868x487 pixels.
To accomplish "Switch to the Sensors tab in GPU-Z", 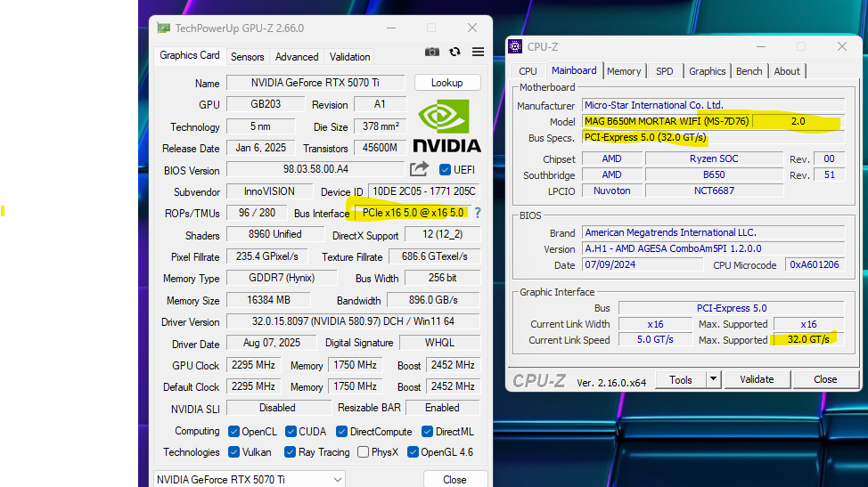I will [247, 57].
